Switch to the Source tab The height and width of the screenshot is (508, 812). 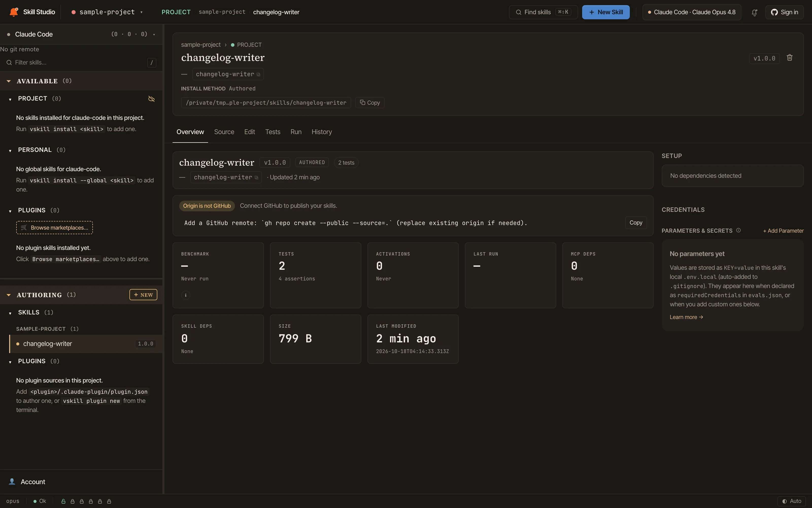(x=224, y=132)
